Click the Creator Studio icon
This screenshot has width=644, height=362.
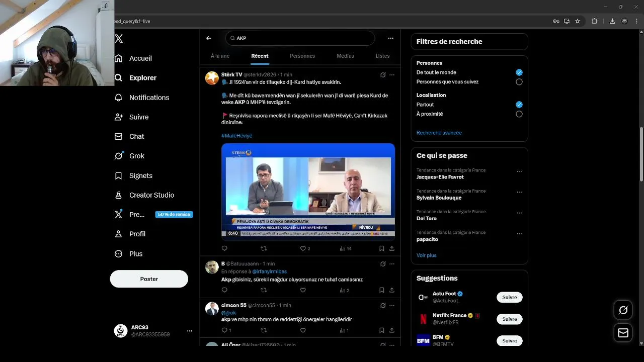[x=119, y=195]
